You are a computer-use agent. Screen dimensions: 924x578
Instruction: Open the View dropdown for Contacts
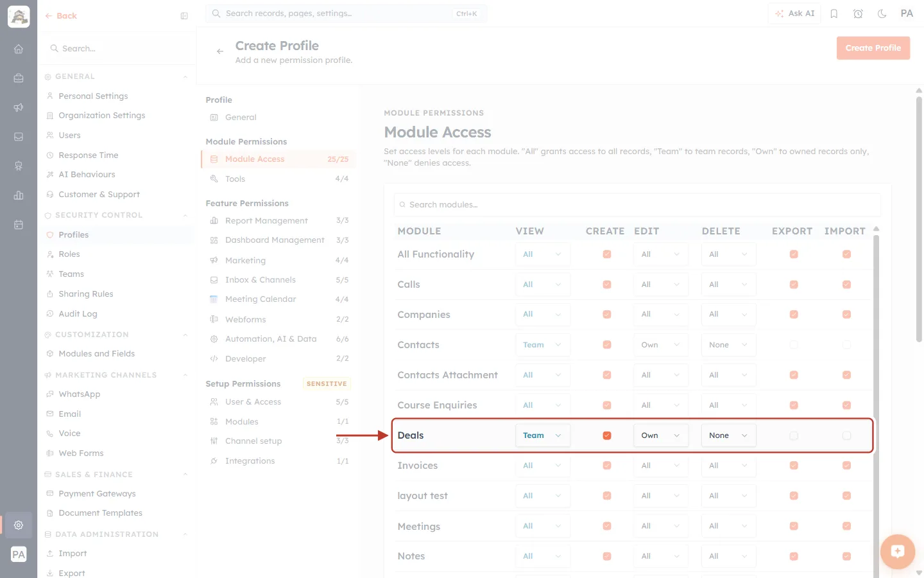pos(543,345)
